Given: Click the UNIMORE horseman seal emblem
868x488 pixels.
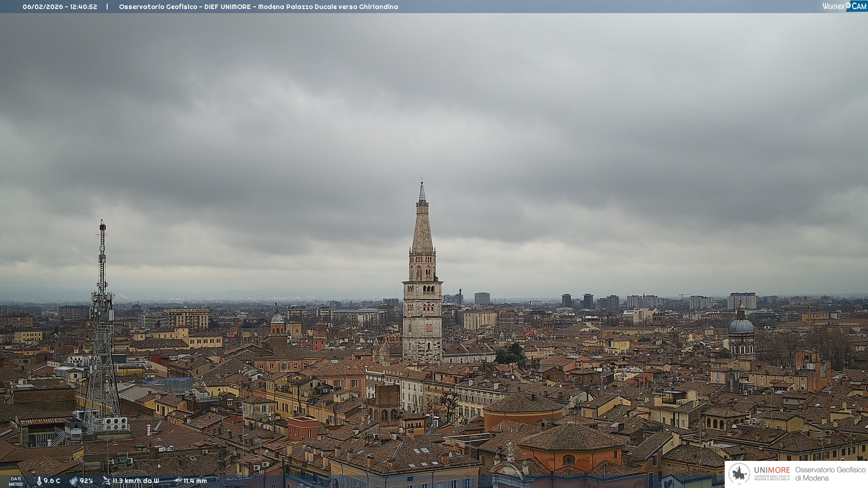Looking at the screenshot, I should coord(739,474).
